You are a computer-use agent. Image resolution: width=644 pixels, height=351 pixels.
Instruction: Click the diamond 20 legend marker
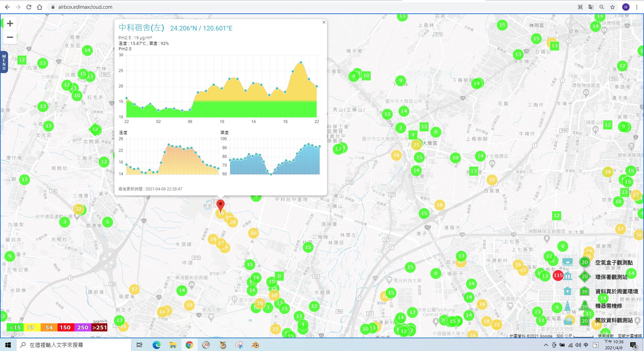[585, 277]
